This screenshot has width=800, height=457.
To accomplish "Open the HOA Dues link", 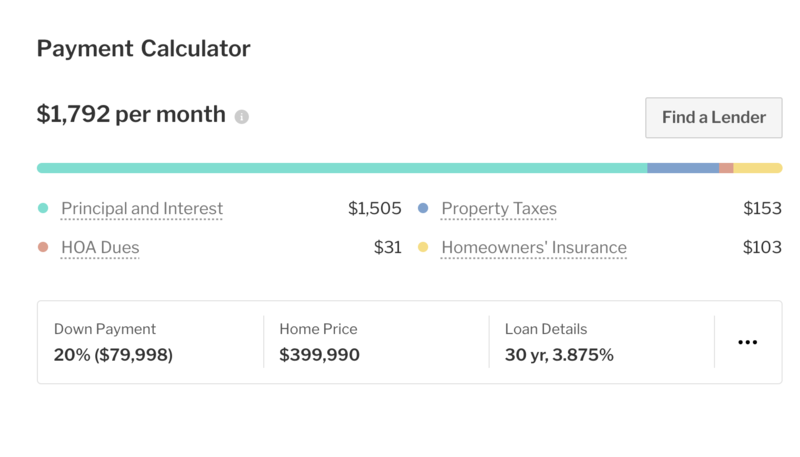I will 100,247.
